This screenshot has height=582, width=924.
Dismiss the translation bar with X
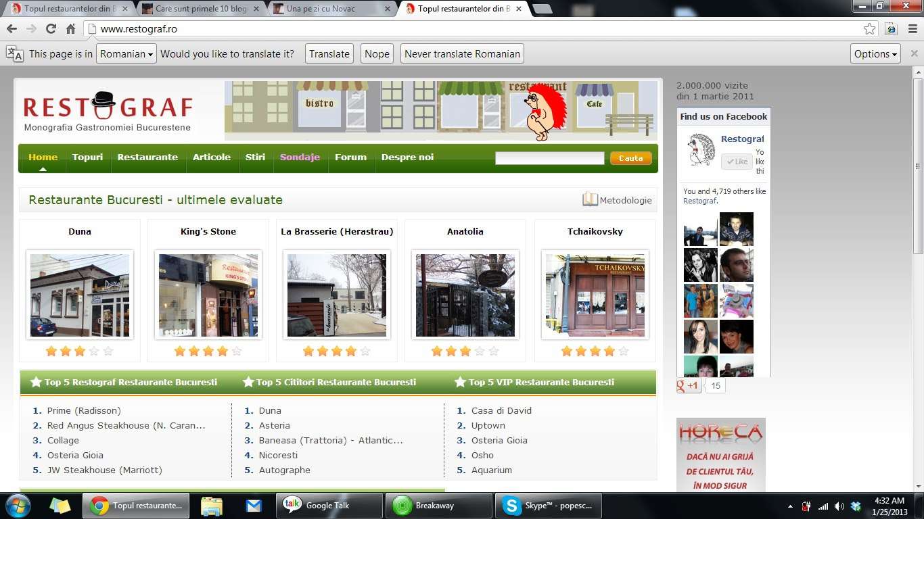914,53
